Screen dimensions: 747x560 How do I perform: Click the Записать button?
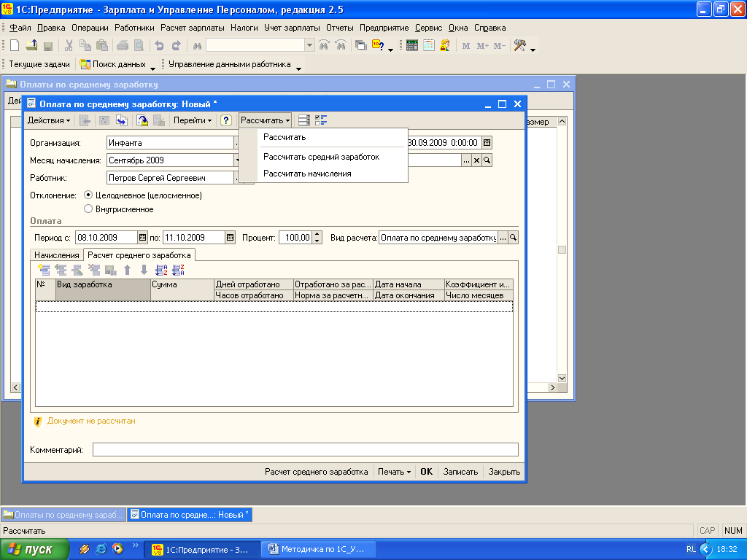(x=460, y=472)
